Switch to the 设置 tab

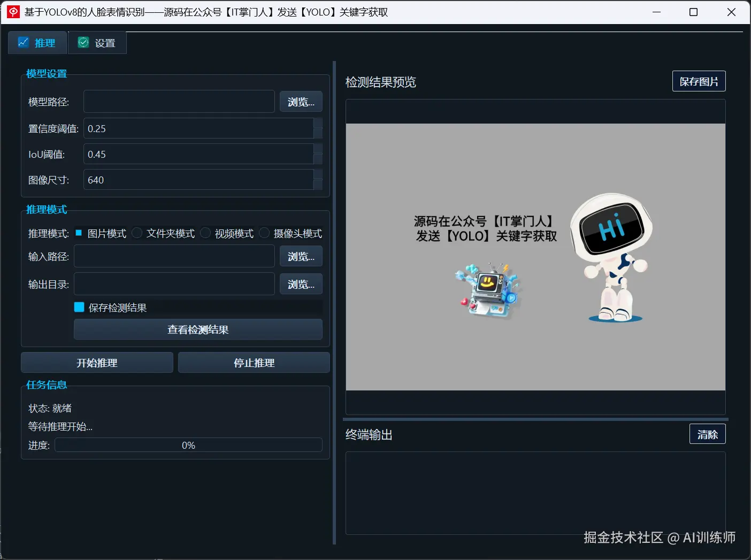point(97,42)
